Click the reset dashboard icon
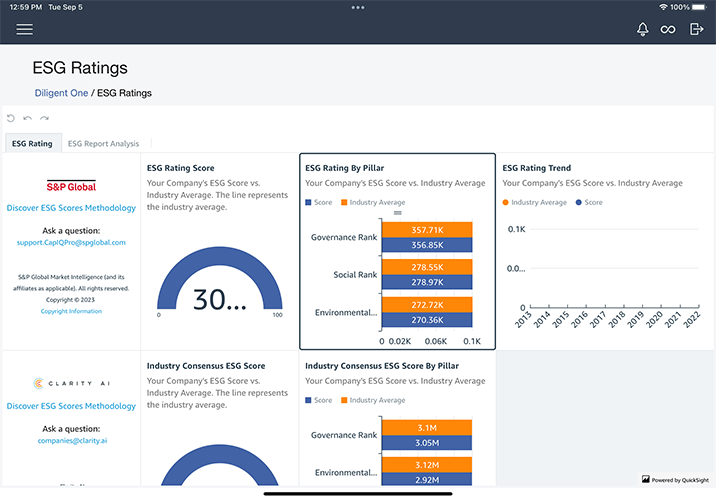The image size is (716, 500). pyautogui.click(x=11, y=118)
